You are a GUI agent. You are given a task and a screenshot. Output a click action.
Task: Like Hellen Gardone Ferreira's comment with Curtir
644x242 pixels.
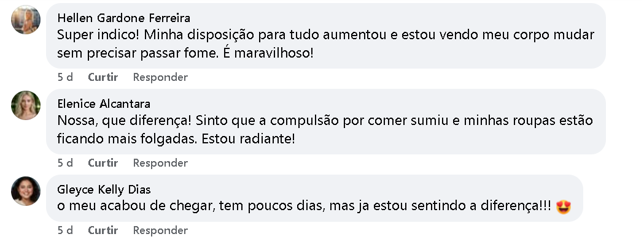pos(103,77)
